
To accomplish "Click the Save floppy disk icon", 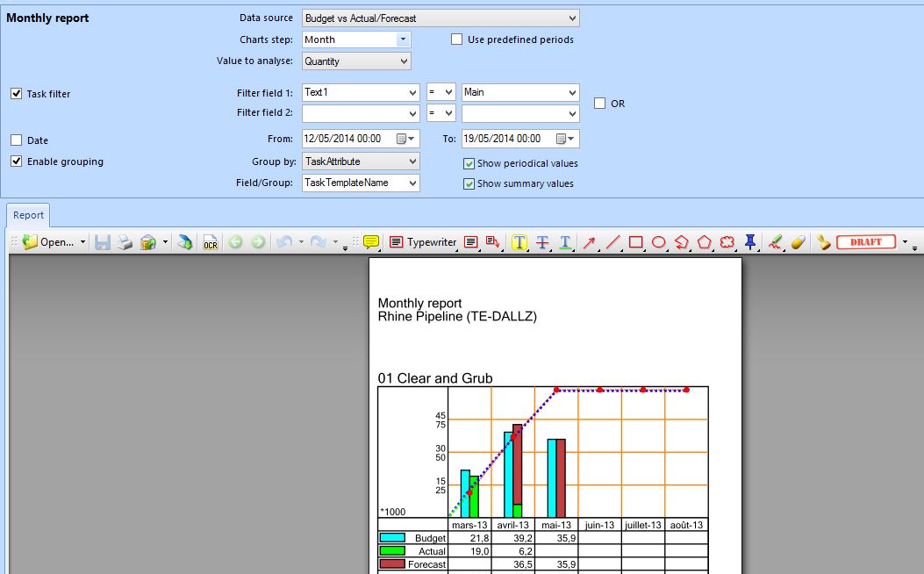I will click(x=102, y=242).
